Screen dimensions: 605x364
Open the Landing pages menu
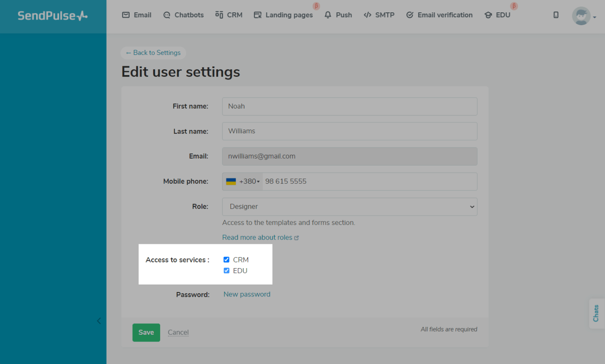click(x=283, y=15)
